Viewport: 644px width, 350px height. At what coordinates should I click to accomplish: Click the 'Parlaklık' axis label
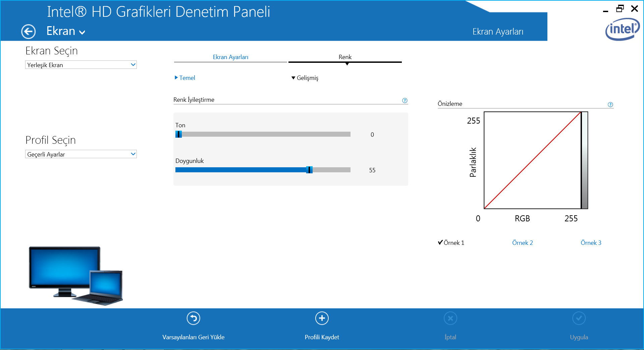pyautogui.click(x=473, y=162)
